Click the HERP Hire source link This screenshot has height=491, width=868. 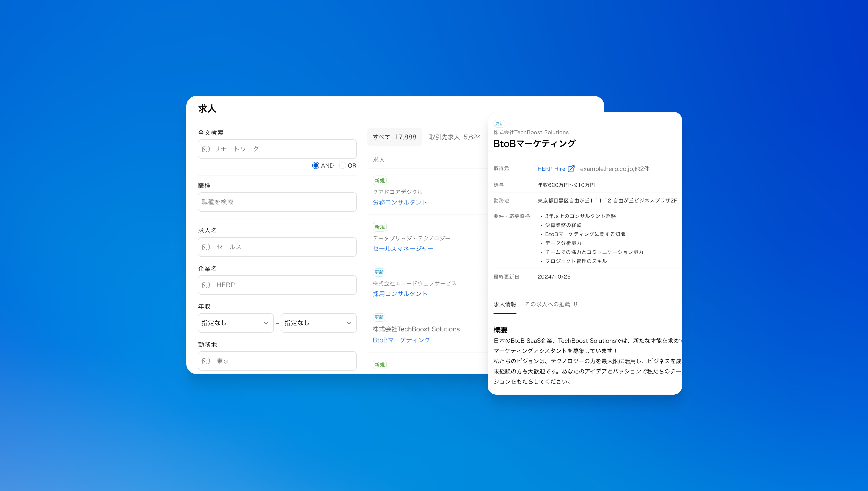click(551, 169)
